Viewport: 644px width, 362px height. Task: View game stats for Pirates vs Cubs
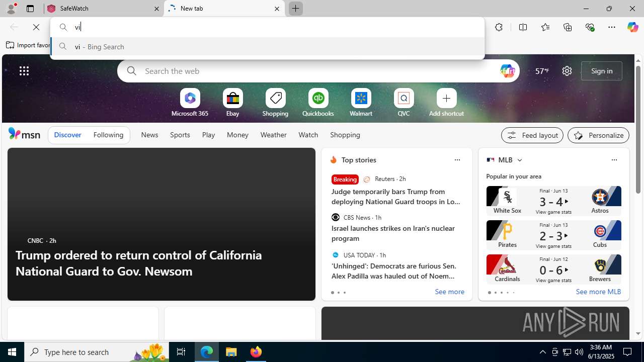(x=553, y=246)
